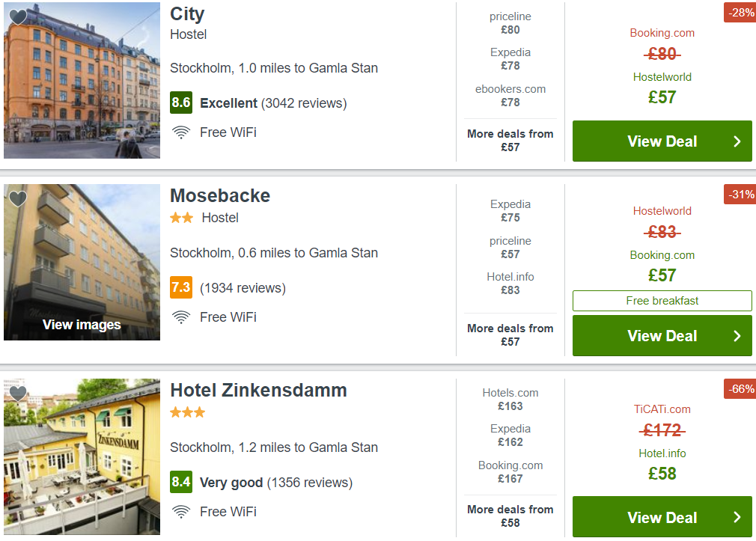
Task: Toggle heart favorite on Mosebacke Hostel
Action: coord(18,198)
